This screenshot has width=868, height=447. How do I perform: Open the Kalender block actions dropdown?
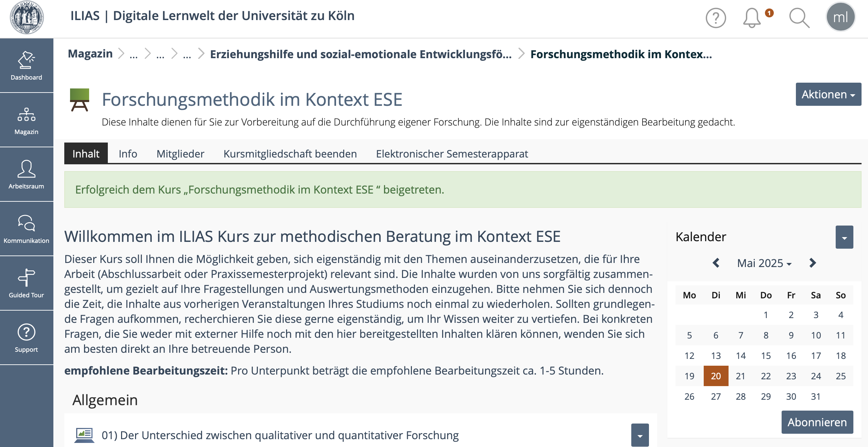click(x=844, y=237)
